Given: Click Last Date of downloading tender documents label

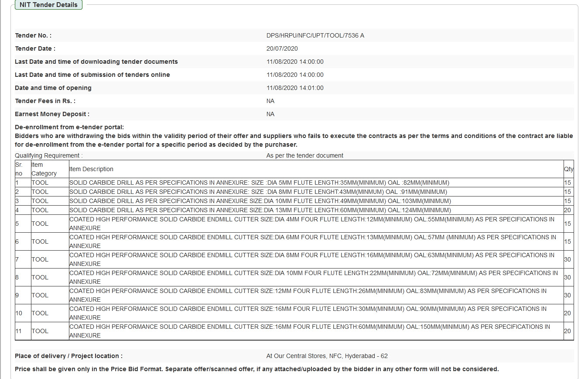Looking at the screenshot, I should tap(96, 62).
